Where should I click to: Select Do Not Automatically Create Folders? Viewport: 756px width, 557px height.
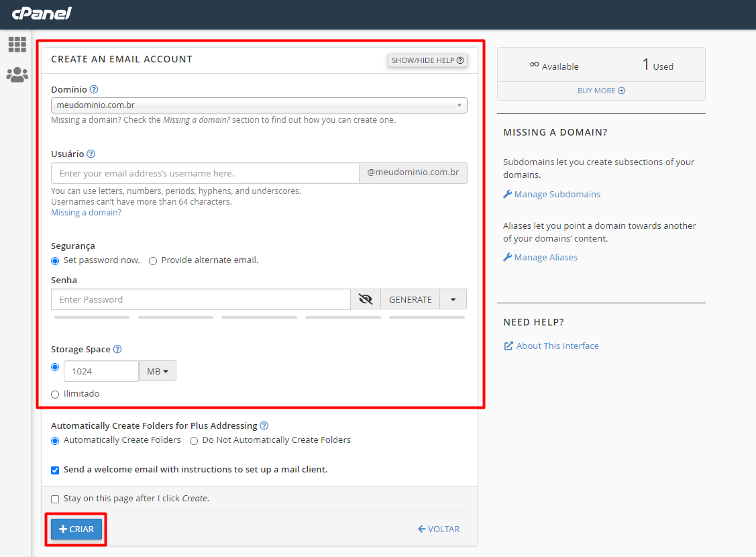click(x=194, y=441)
